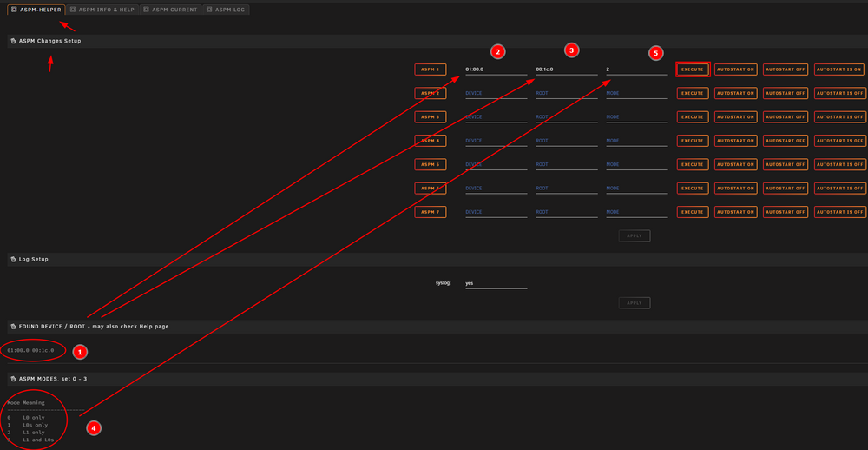The image size is (868, 450).
Task: Click the ASPM 5 button
Action: (x=431, y=164)
